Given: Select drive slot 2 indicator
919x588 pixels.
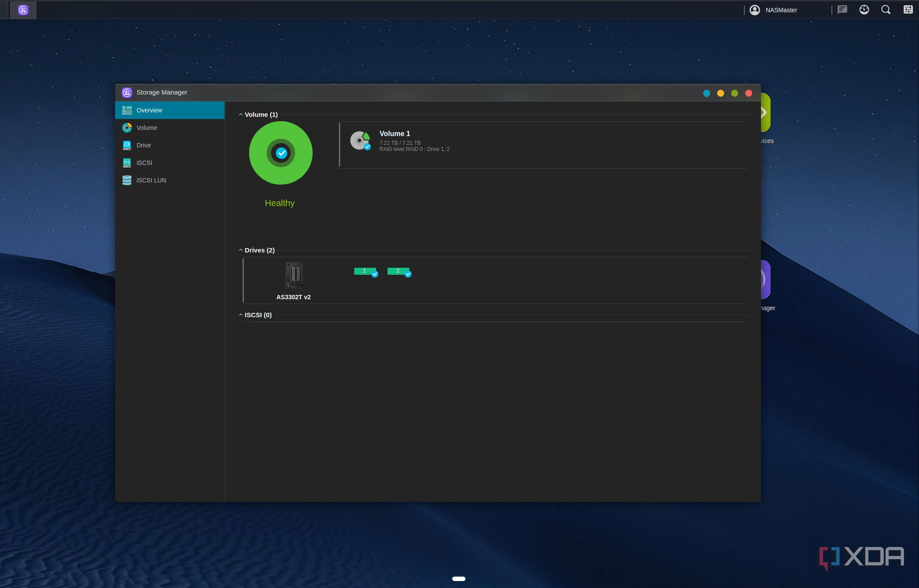Looking at the screenshot, I should click(x=399, y=272).
